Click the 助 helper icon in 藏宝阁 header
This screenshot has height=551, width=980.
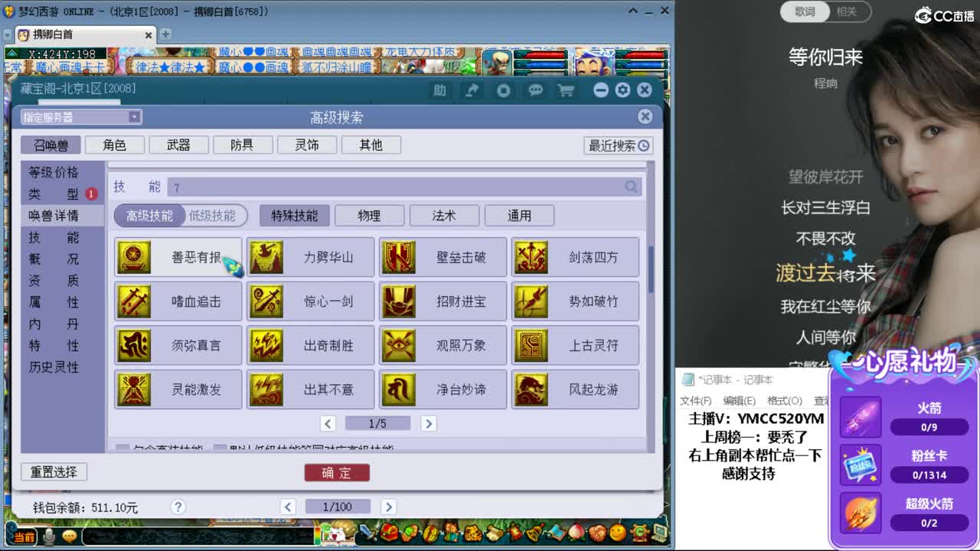coord(439,90)
